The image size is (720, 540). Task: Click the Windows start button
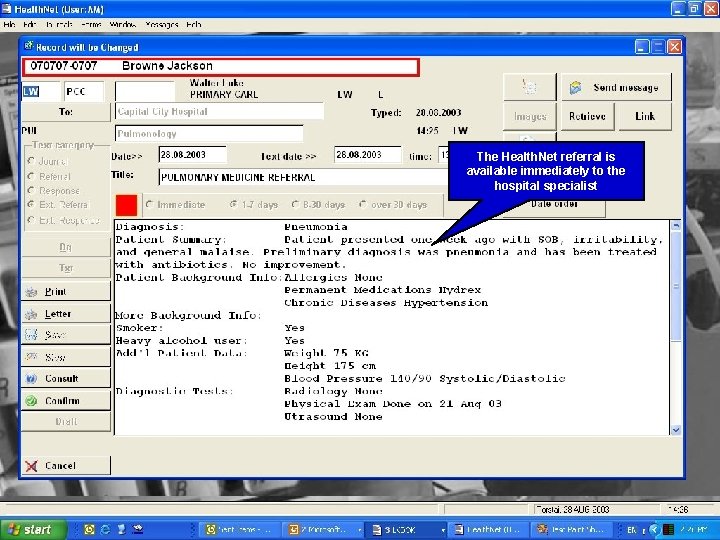point(33,529)
